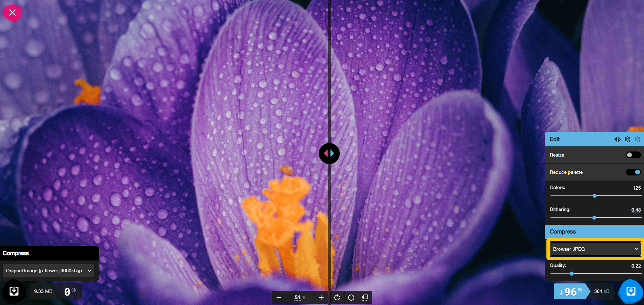Click the Edit panel header label

(555, 139)
